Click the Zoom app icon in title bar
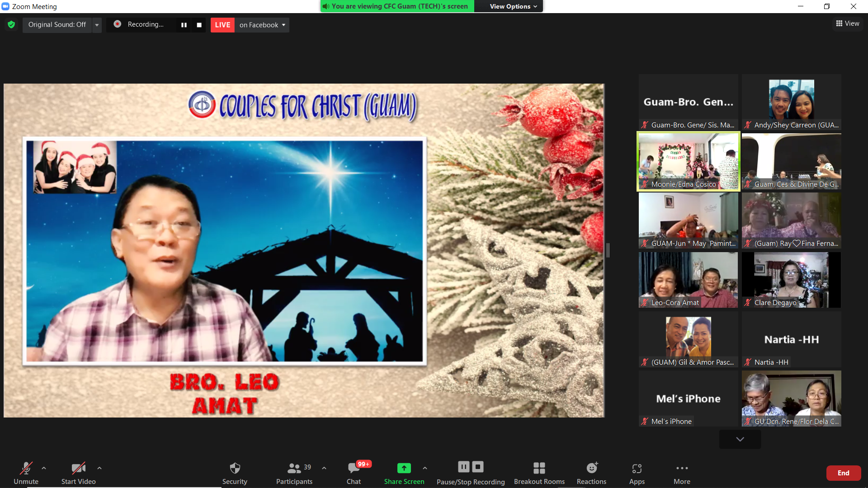Image resolution: width=868 pixels, height=488 pixels. pyautogui.click(x=5, y=6)
